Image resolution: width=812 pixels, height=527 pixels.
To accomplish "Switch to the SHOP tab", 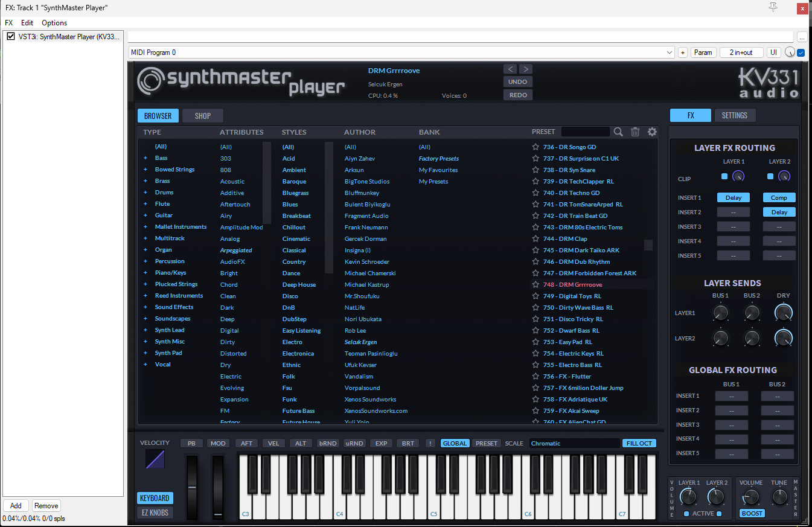I will 203,116.
